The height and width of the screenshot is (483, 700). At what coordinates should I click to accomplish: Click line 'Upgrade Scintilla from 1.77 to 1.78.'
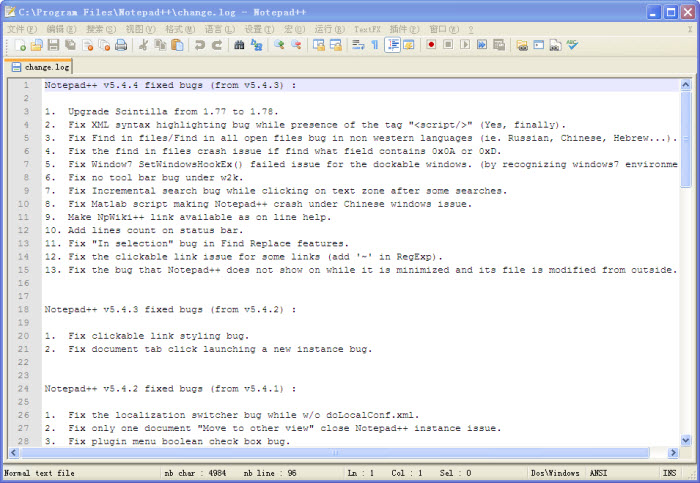coord(173,112)
